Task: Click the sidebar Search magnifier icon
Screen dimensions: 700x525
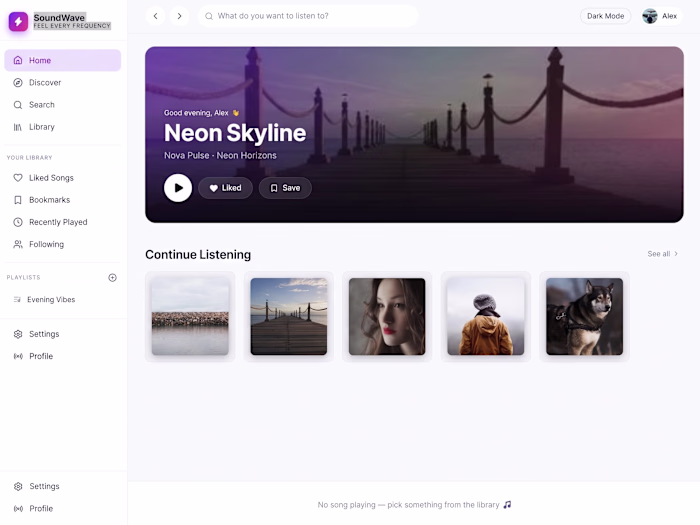Action: pyautogui.click(x=18, y=105)
